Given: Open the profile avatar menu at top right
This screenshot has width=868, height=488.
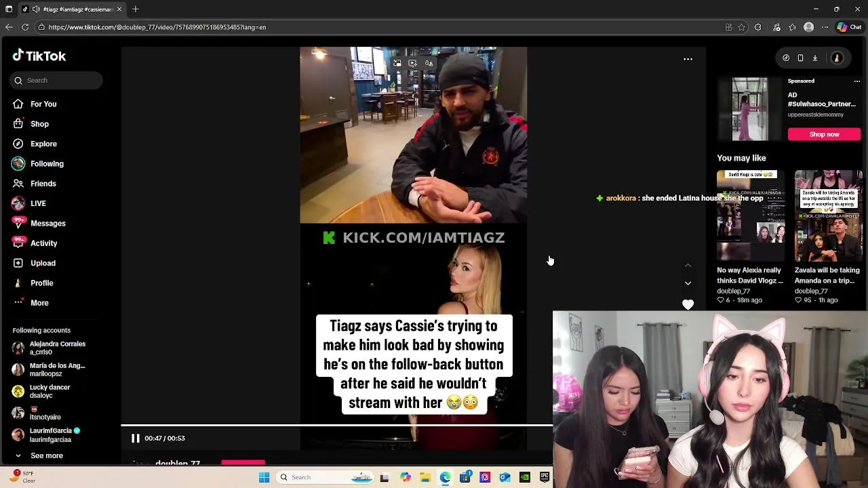Looking at the screenshot, I should [837, 58].
